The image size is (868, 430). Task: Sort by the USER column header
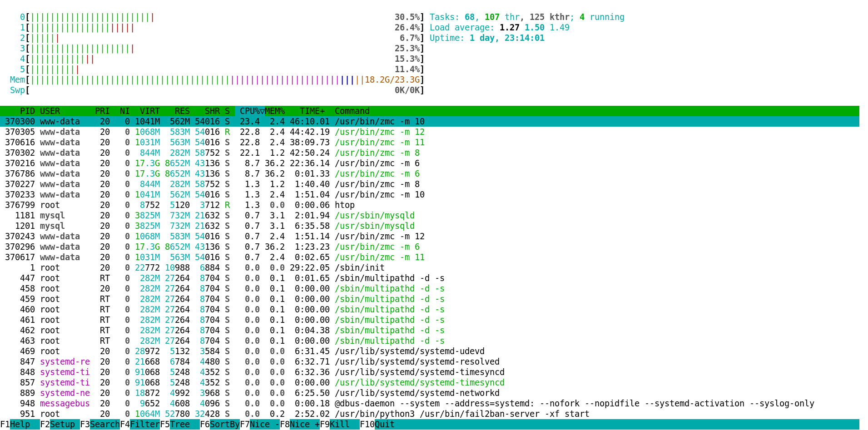point(50,111)
